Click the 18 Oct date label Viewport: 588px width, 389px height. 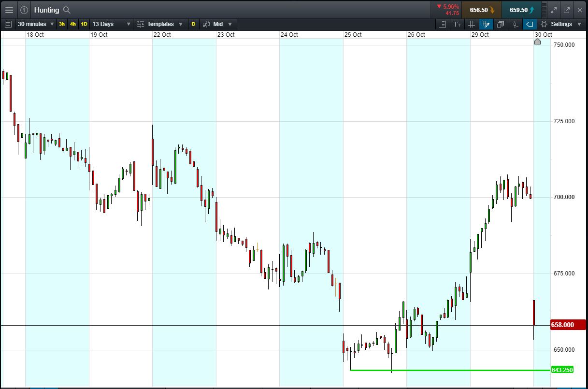pos(35,35)
